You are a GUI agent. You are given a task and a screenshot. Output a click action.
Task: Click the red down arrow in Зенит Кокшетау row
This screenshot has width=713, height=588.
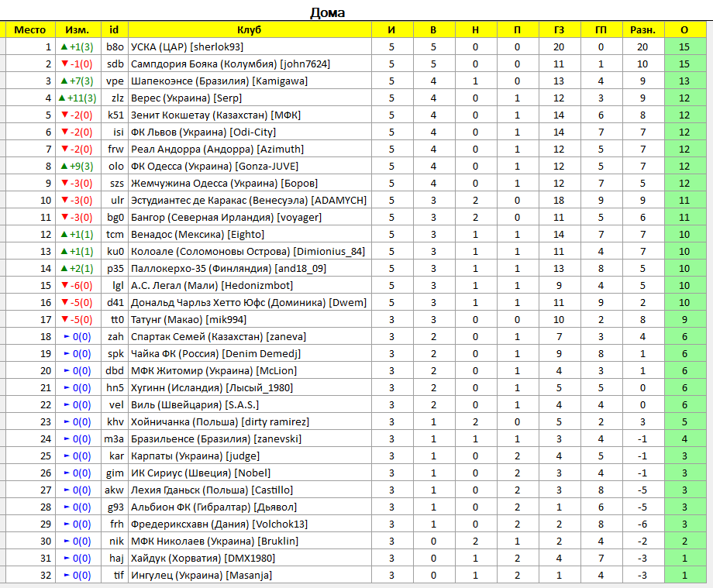pyautogui.click(x=64, y=115)
